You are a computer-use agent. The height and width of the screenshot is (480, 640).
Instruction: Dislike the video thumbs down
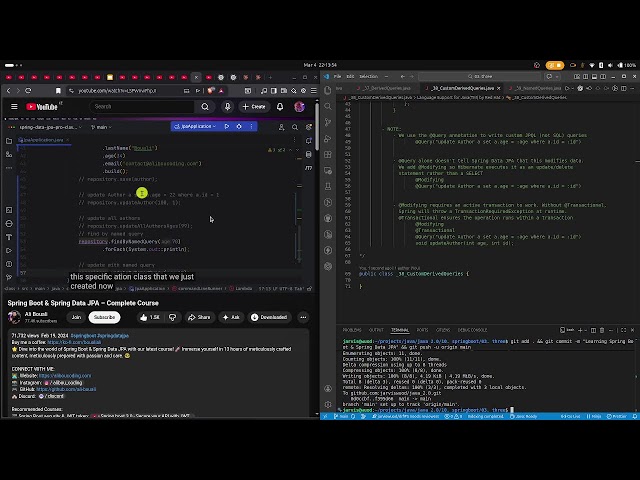click(173, 317)
